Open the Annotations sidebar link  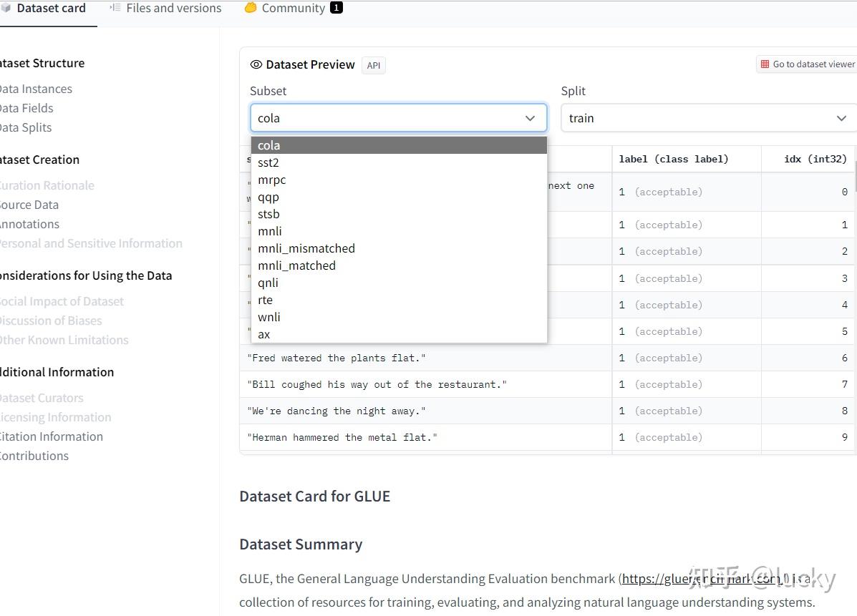point(29,225)
